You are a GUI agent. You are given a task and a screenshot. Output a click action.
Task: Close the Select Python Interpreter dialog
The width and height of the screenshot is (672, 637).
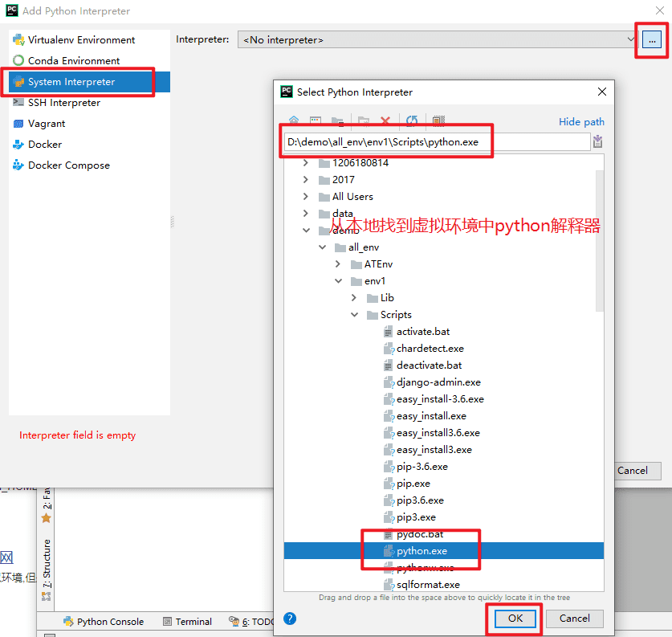(601, 92)
